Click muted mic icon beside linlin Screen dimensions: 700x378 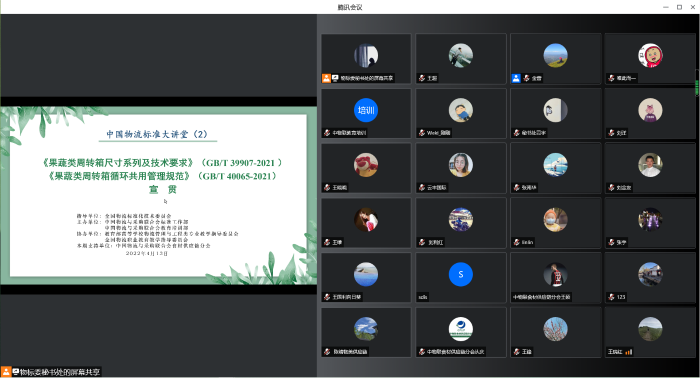click(x=517, y=242)
